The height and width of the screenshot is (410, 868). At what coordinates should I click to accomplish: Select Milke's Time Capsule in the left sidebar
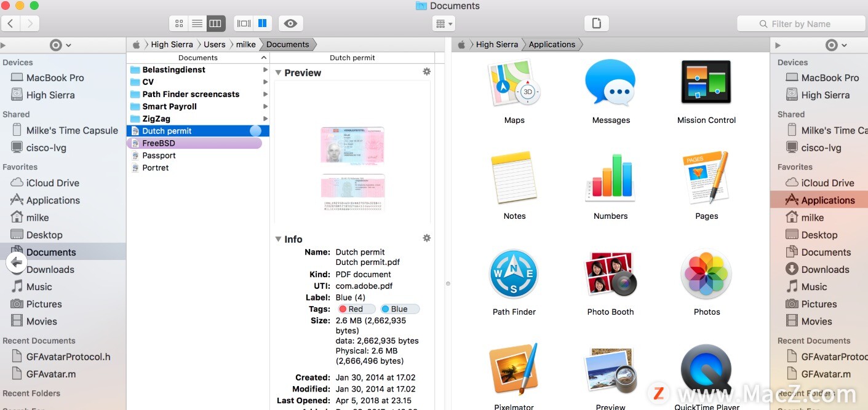pyautogui.click(x=65, y=131)
